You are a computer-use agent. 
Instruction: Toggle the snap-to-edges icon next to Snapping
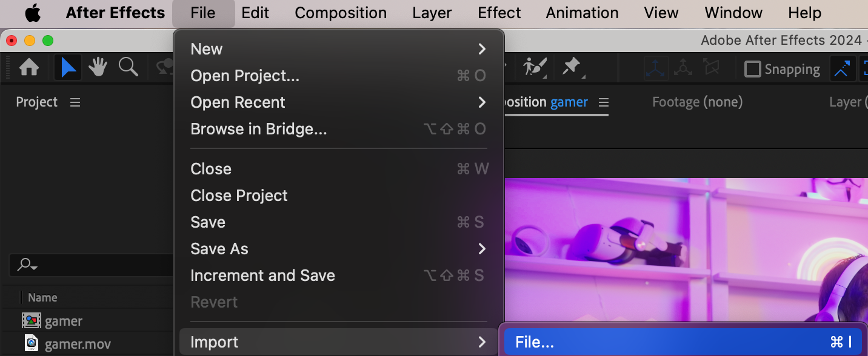coord(841,68)
